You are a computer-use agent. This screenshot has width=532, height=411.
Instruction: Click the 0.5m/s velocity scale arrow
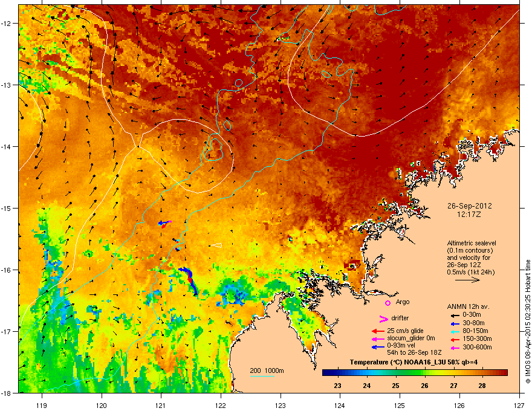467,280
